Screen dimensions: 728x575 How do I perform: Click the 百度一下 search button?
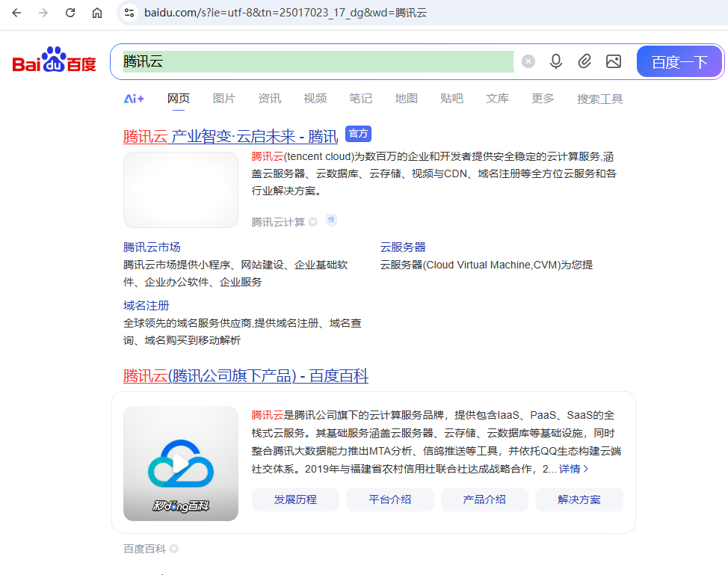[x=679, y=61]
